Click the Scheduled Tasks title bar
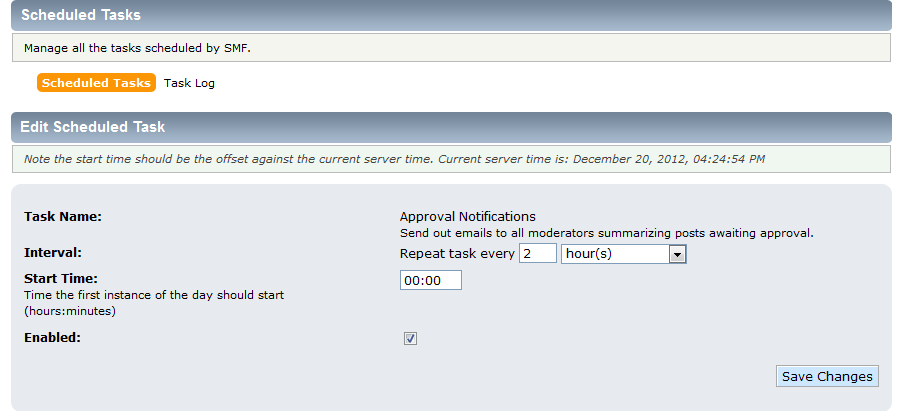The image size is (898, 418). (451, 15)
